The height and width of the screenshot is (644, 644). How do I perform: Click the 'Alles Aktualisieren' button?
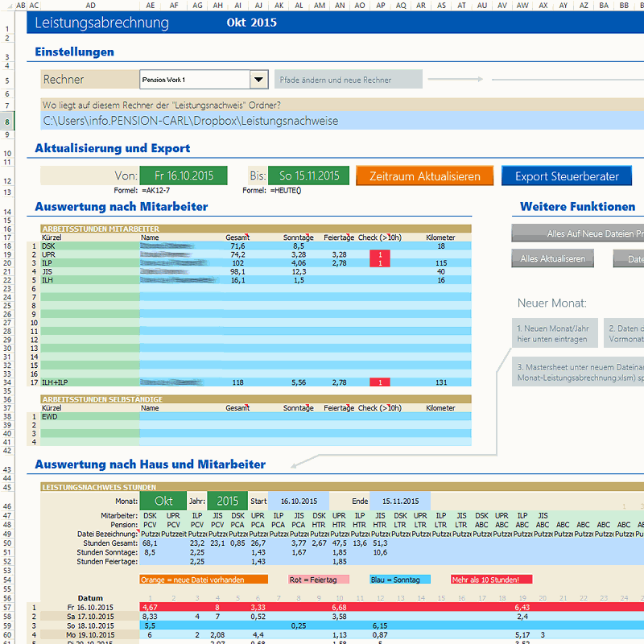(x=552, y=259)
